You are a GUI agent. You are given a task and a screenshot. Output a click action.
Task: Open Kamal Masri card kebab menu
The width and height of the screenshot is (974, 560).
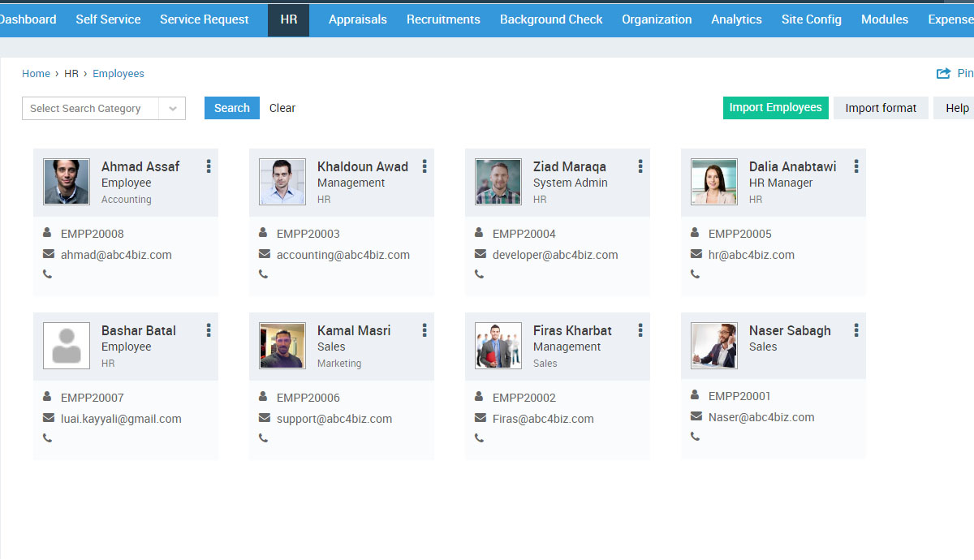click(x=425, y=330)
